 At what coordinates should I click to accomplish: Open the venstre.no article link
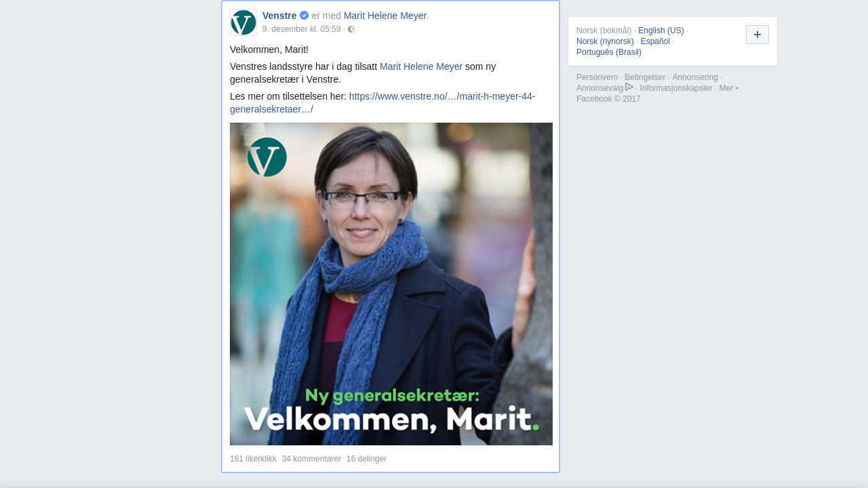pyautogui.click(x=382, y=102)
